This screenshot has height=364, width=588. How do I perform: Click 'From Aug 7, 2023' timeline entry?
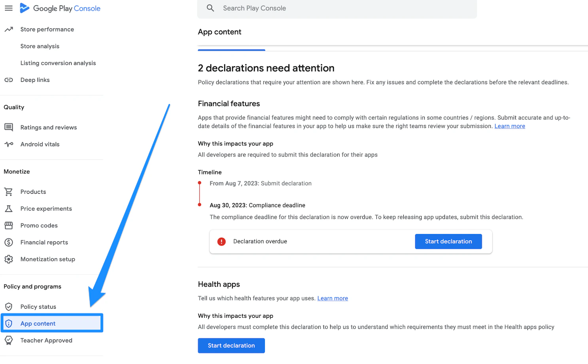(x=261, y=183)
